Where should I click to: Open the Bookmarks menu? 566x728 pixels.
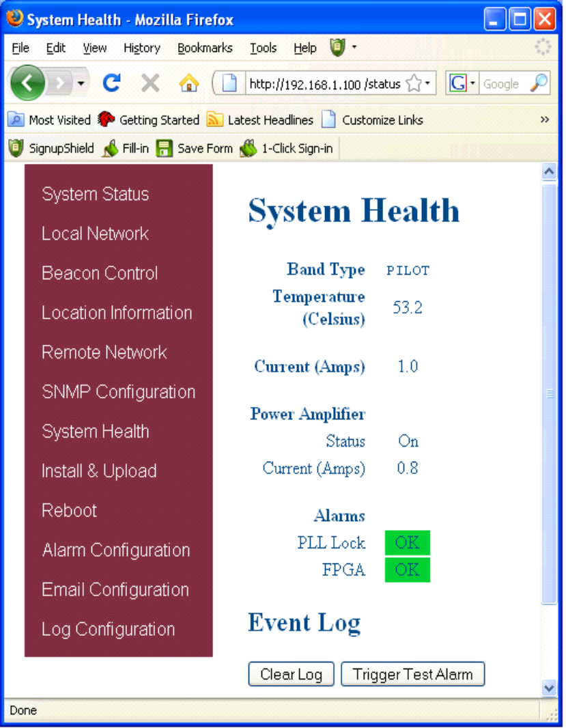click(x=205, y=48)
